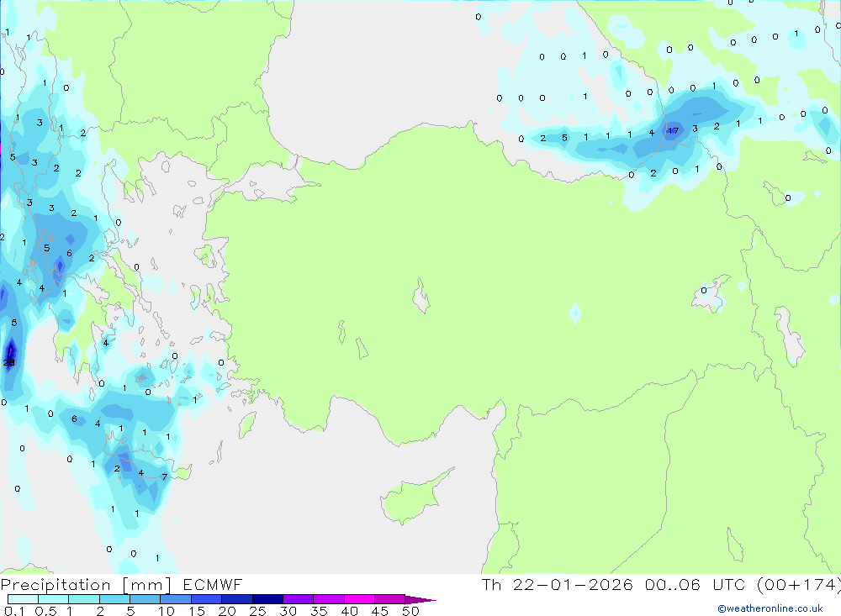This screenshot has height=616, width=841.
Task: Click the "35" legend scale label
Action: [x=319, y=611]
